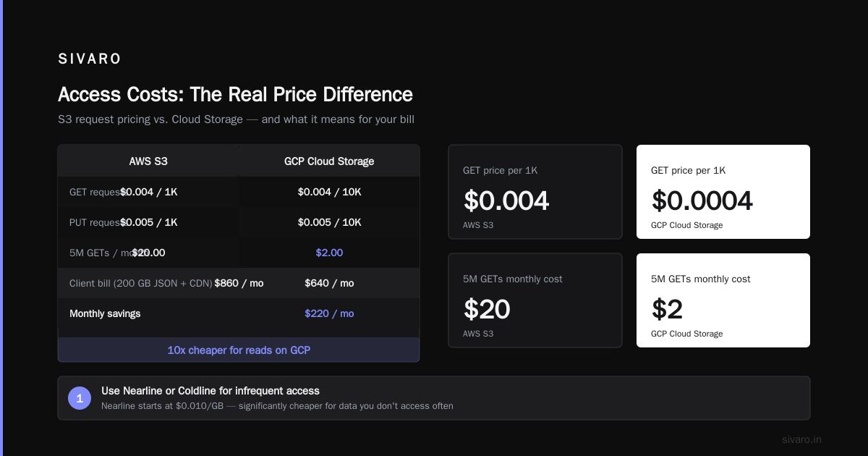Select the '$0.005 / 1K' table cell
The image size is (868, 456).
pyautogui.click(x=149, y=222)
